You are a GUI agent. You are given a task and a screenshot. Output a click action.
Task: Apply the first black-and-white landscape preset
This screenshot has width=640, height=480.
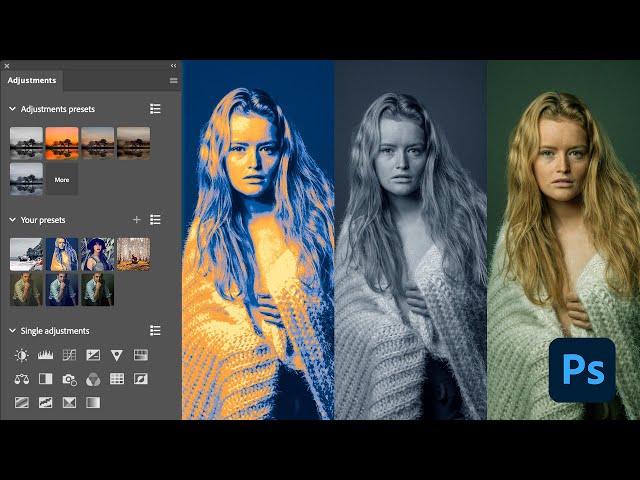26,143
